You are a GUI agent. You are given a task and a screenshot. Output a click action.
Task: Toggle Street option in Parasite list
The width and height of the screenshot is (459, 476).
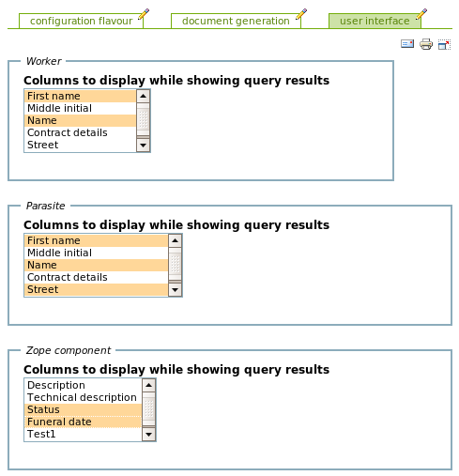tap(97, 289)
